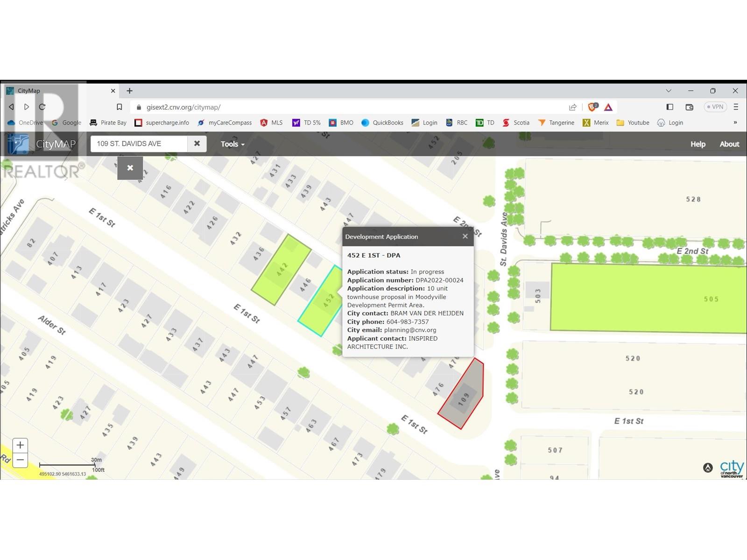Click the browser reload page icon
Screen dimensions: 747x560
point(42,107)
